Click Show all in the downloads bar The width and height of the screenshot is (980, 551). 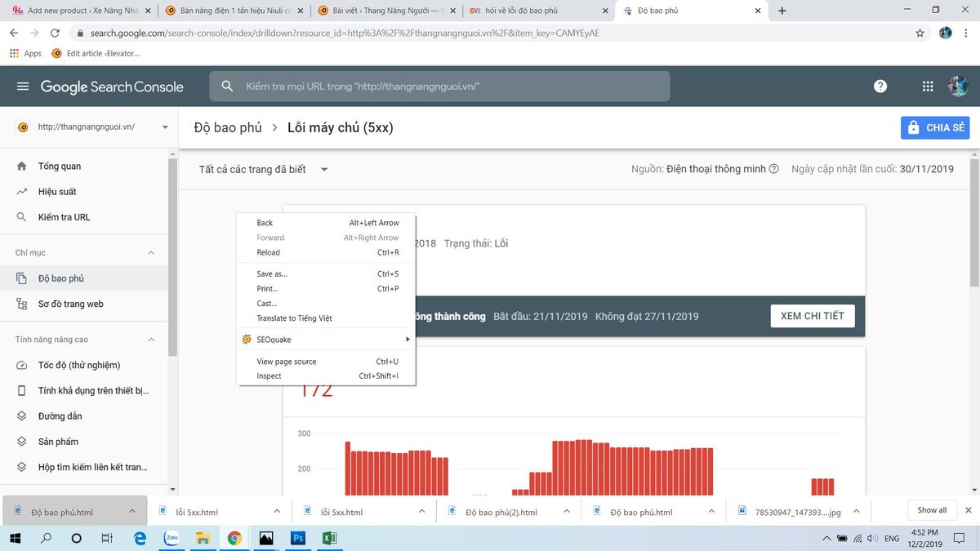(x=932, y=510)
